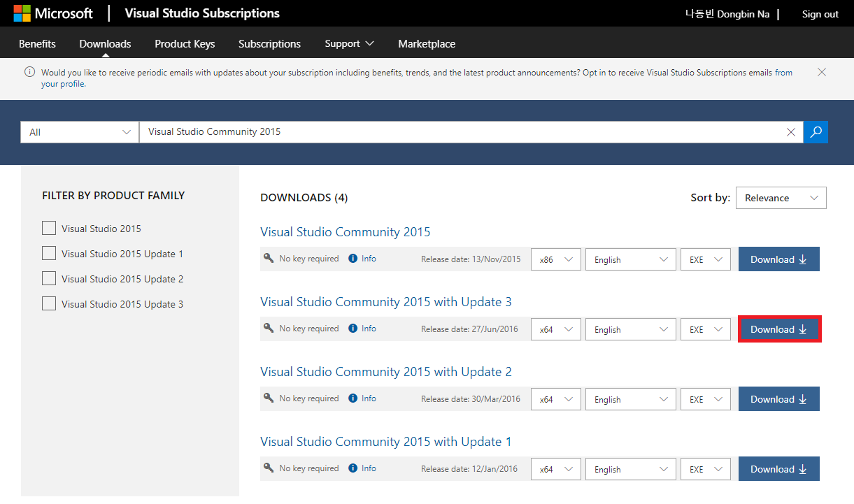Image resolution: width=854 pixels, height=504 pixels.
Task: Open Visual Studio Community 2015 title link
Action: click(345, 231)
